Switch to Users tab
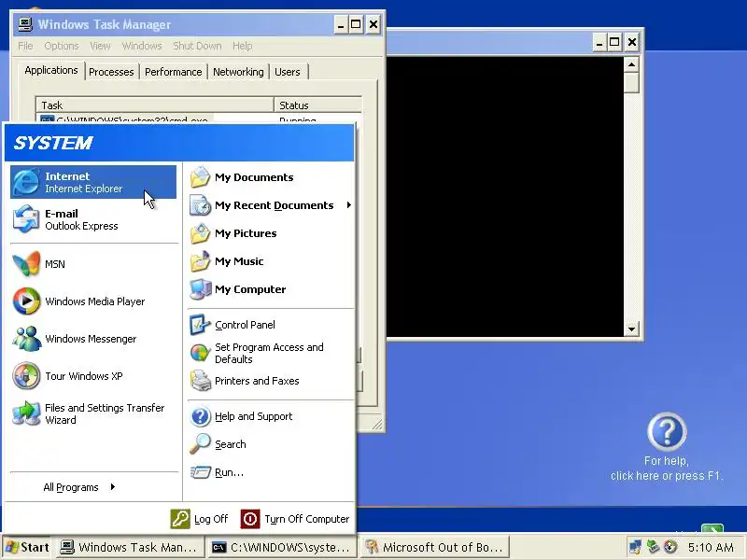Viewport: 747px width, 560px height. (x=288, y=72)
